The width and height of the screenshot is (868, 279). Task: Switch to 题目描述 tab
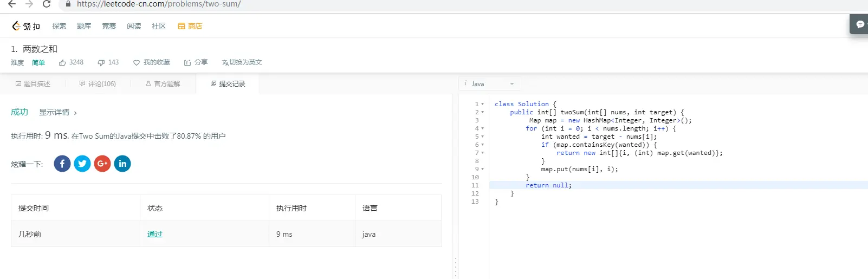pos(33,84)
